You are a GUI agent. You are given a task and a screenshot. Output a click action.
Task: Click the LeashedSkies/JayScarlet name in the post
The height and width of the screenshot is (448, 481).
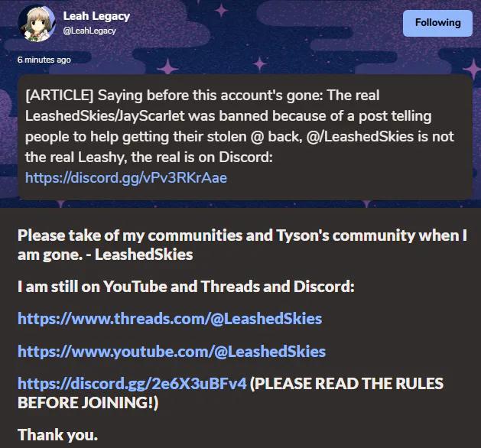[x=105, y=116]
